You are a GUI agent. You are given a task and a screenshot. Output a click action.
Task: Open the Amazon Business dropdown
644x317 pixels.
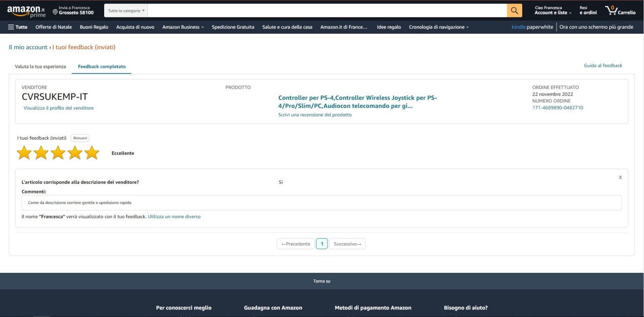coord(183,27)
